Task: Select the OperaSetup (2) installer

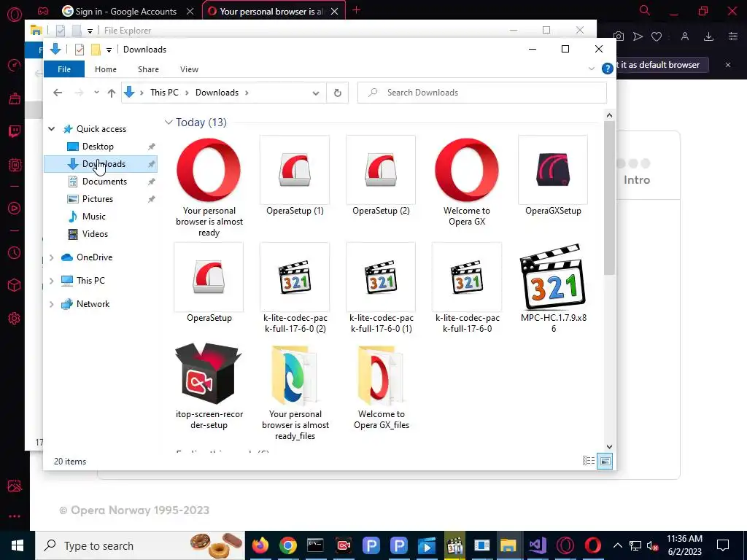Action: coord(381,171)
